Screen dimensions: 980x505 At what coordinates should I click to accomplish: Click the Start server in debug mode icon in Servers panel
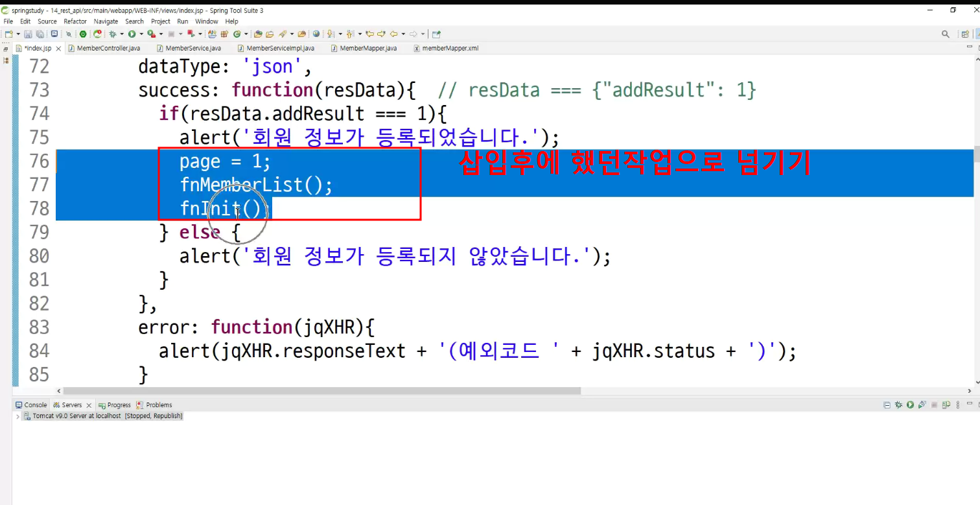pos(898,405)
